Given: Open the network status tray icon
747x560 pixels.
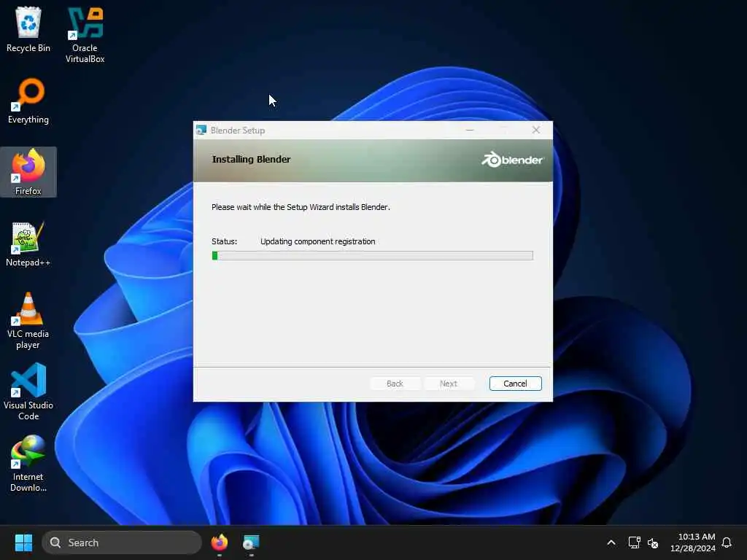Looking at the screenshot, I should (x=634, y=542).
